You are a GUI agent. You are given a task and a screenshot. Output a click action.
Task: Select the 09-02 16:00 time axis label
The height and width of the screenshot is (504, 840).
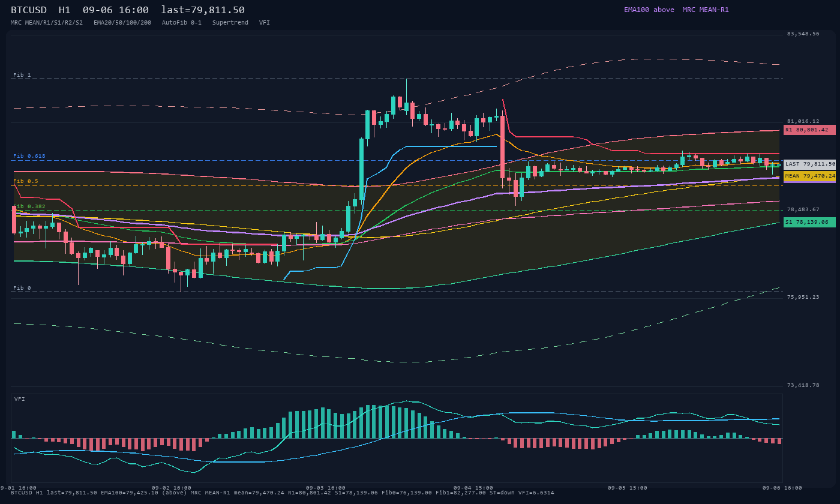[x=172, y=488]
